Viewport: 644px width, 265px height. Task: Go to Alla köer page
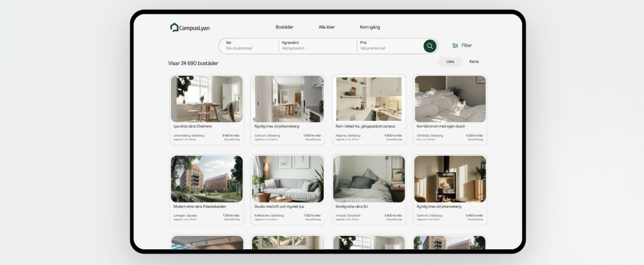coord(326,27)
